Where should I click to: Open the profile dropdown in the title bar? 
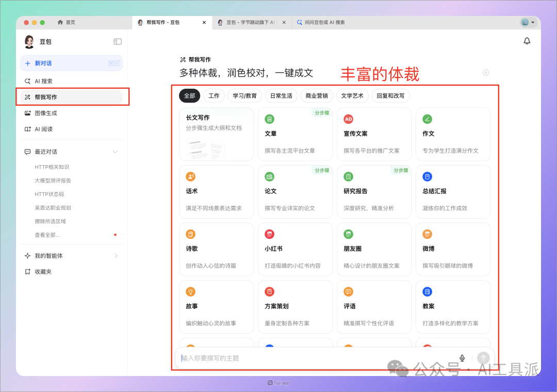coord(528,22)
